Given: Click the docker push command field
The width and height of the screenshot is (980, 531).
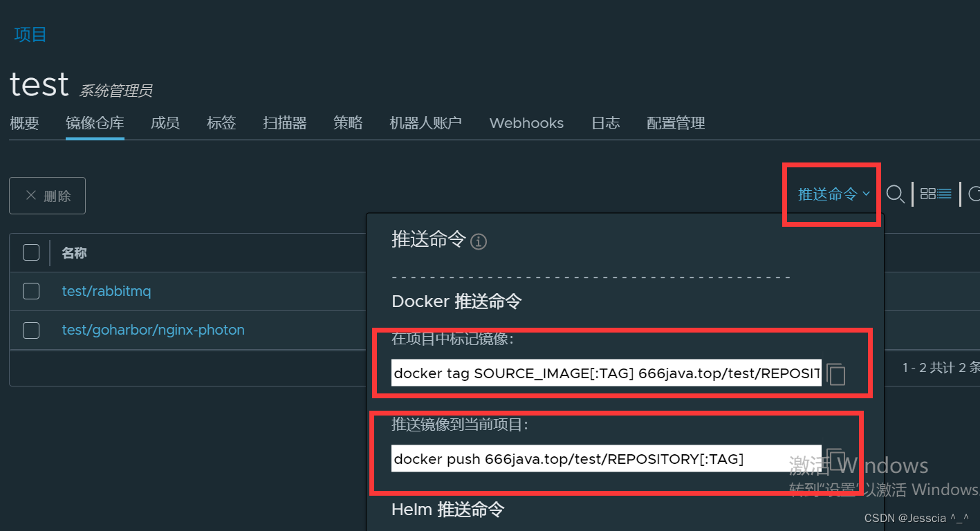Looking at the screenshot, I should tap(607, 459).
